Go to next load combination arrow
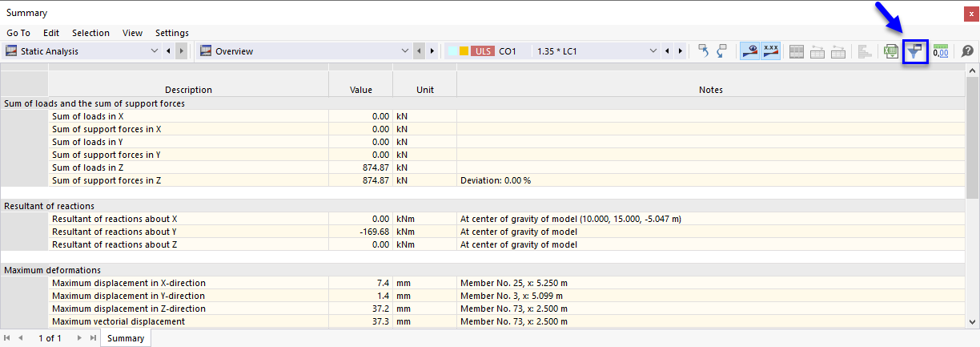 point(681,50)
